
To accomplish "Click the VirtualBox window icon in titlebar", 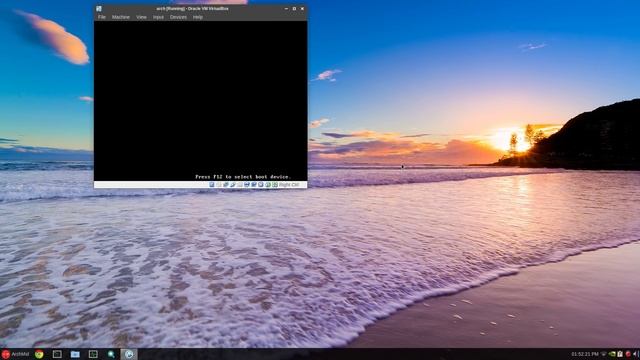I will tap(99, 9).
